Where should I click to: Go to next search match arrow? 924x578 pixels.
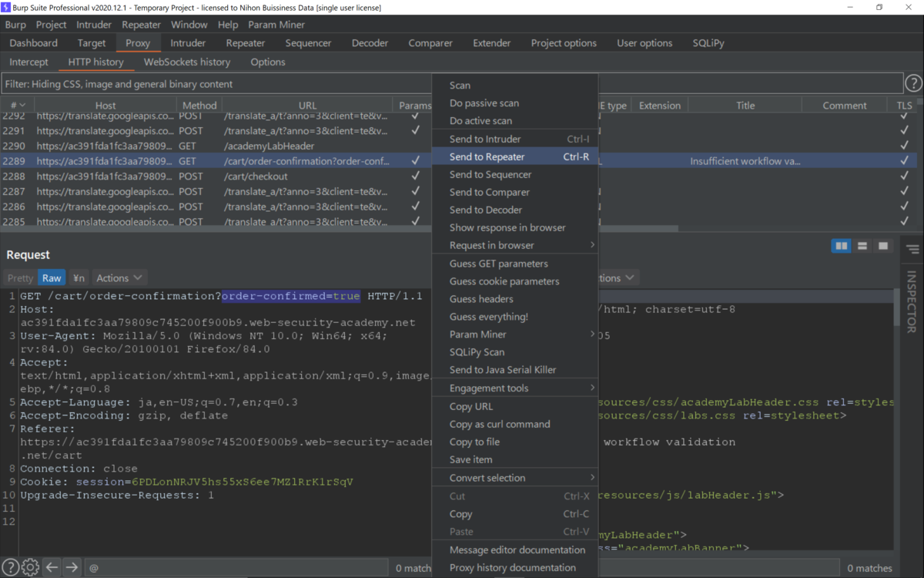tap(72, 567)
